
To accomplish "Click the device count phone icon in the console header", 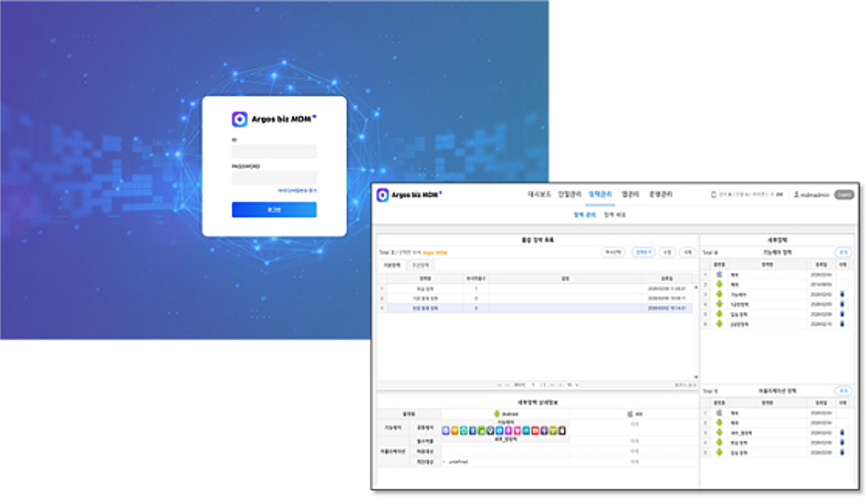I will click(x=713, y=195).
